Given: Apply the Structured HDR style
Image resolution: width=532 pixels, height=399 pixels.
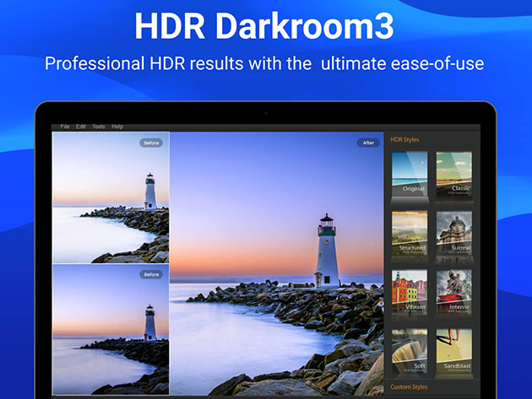Looking at the screenshot, I should click(x=410, y=234).
